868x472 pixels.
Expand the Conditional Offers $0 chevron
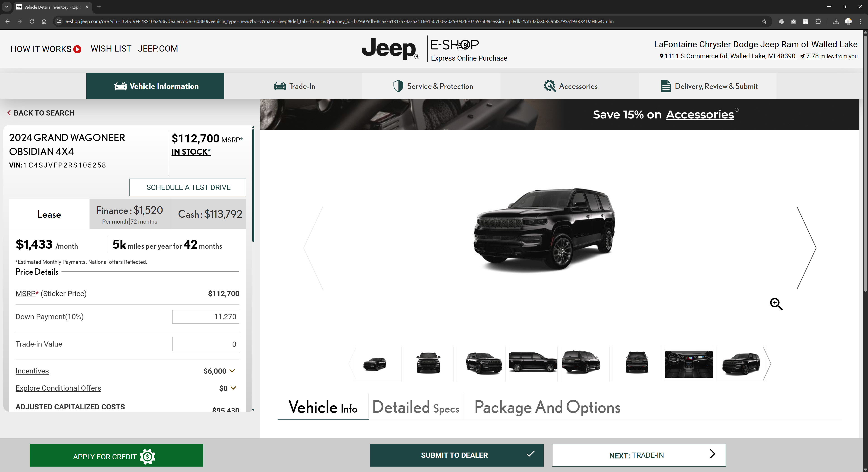[x=233, y=388]
